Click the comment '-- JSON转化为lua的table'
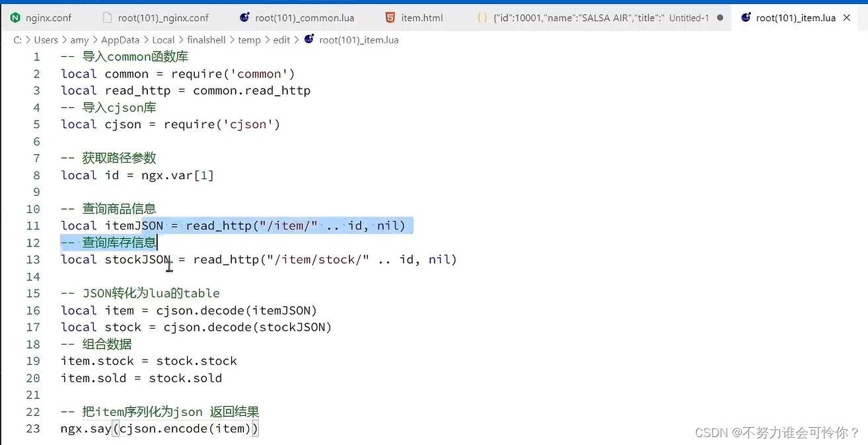Viewport: 868px width, 445px height. pyautogui.click(x=140, y=293)
